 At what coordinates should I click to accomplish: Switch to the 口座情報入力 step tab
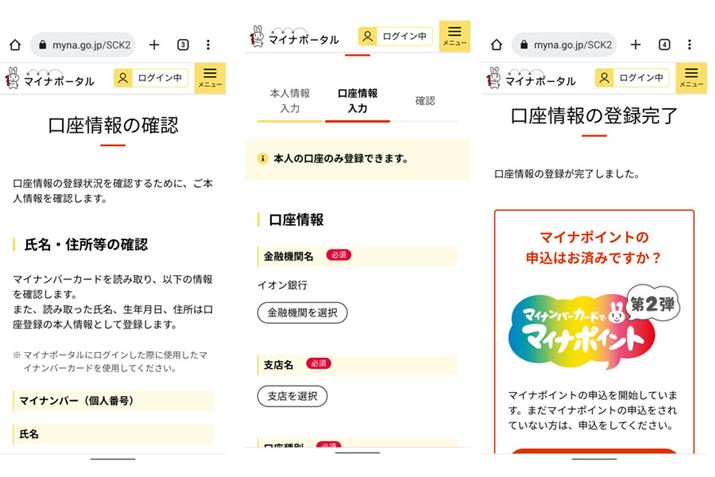point(358,101)
